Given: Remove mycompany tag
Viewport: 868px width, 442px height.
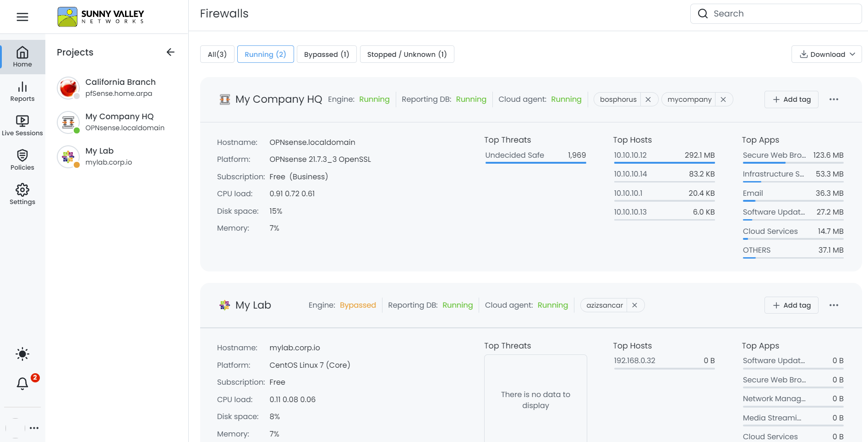Looking at the screenshot, I should 723,99.
